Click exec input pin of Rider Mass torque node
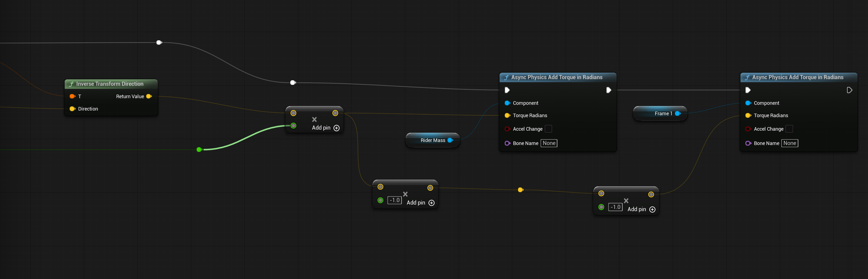Viewport: 868px width, 279px height. (507, 90)
